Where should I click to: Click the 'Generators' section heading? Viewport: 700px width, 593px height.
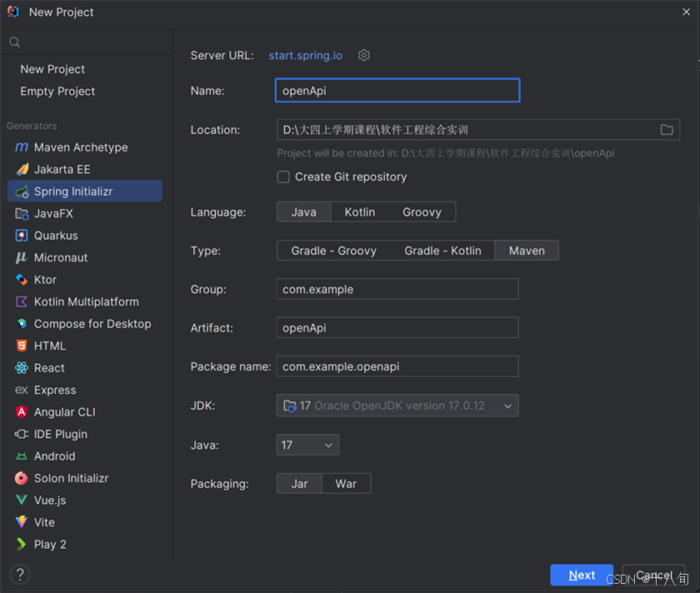click(x=32, y=126)
